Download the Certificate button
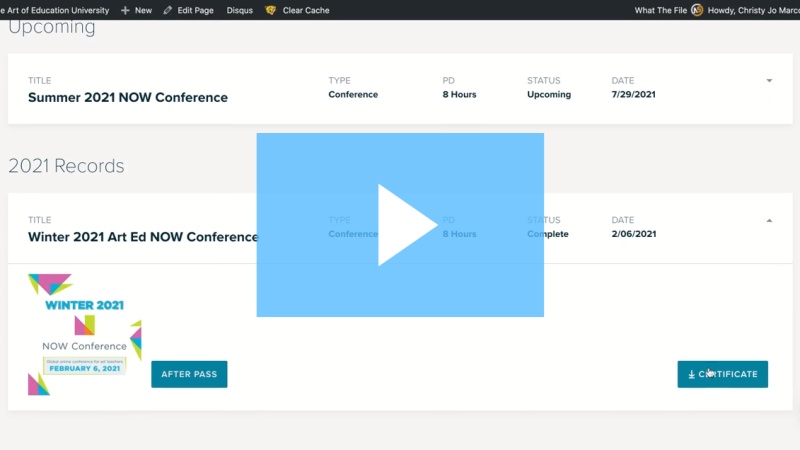 point(722,374)
